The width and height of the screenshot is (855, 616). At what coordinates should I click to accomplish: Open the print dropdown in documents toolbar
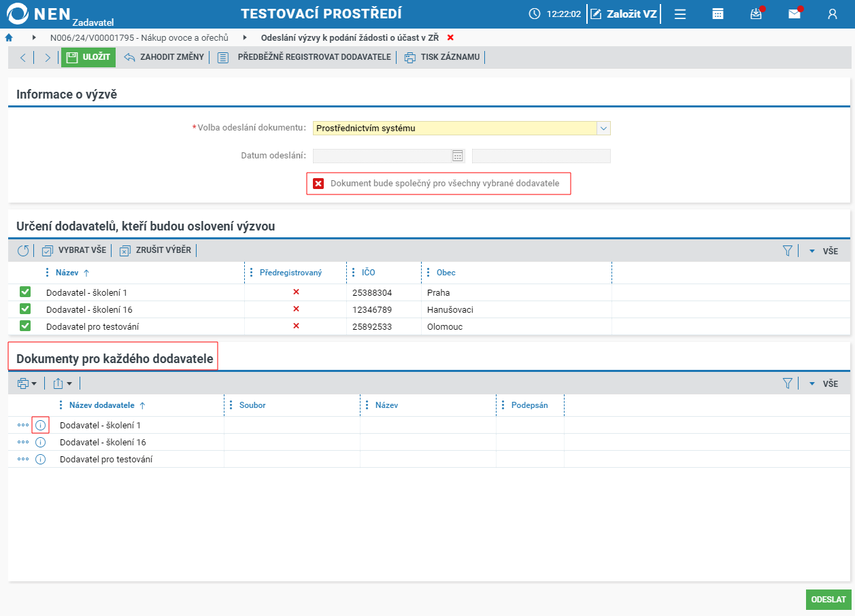27,383
